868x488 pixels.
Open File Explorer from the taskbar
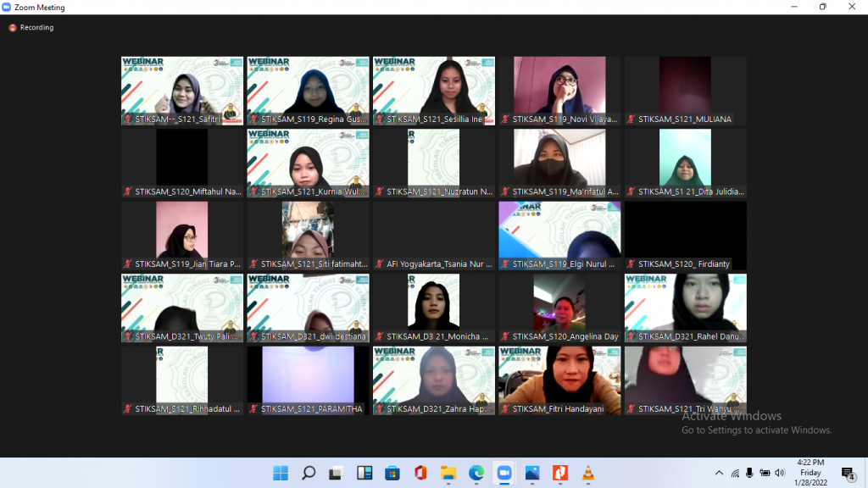[x=448, y=473]
